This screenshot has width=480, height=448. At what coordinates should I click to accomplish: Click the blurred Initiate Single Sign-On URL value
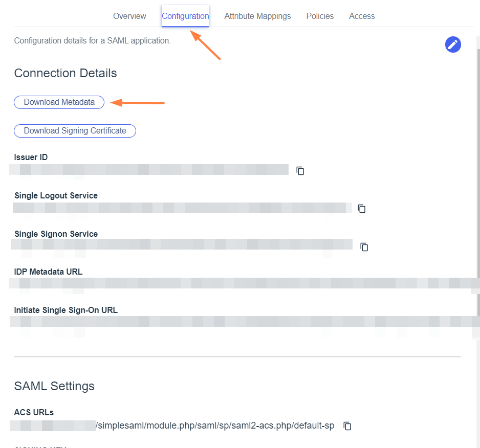coord(241,322)
